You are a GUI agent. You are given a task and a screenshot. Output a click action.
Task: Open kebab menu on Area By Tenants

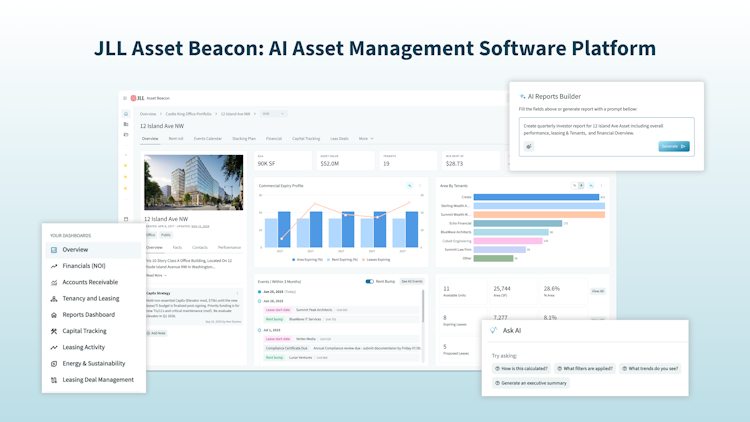tap(602, 186)
